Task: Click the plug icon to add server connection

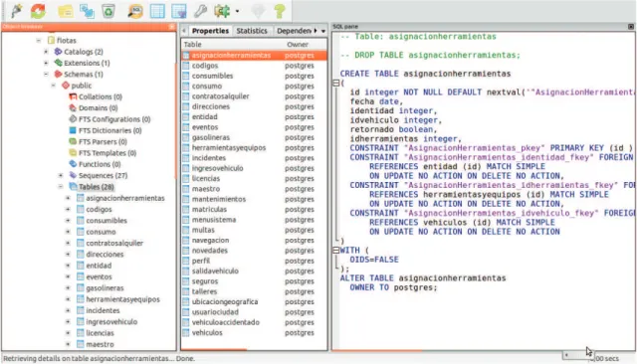Action: [17, 11]
